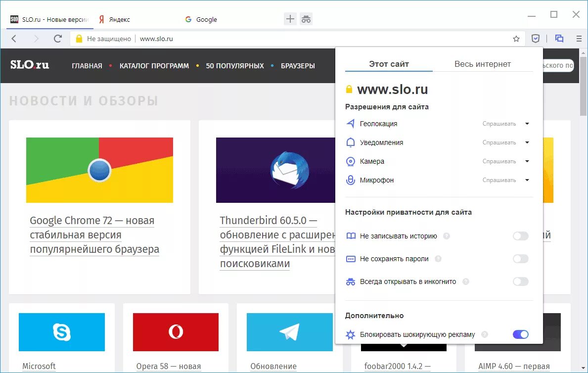588x373 pixels.
Task: Open incognito window icon in tab bar
Action: tap(306, 19)
